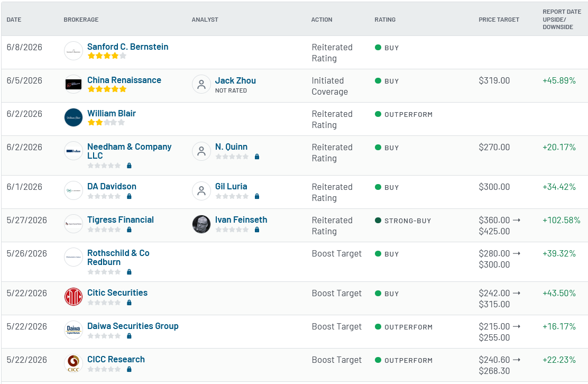The height and width of the screenshot is (384, 588).
Task: Click the Rothschild & Co Redburn logo
Action: point(73,257)
